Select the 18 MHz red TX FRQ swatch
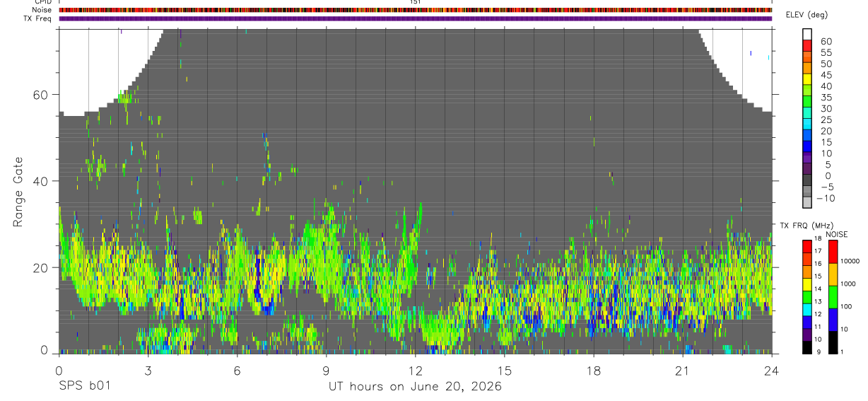This screenshot has width=868, height=401. click(x=807, y=247)
